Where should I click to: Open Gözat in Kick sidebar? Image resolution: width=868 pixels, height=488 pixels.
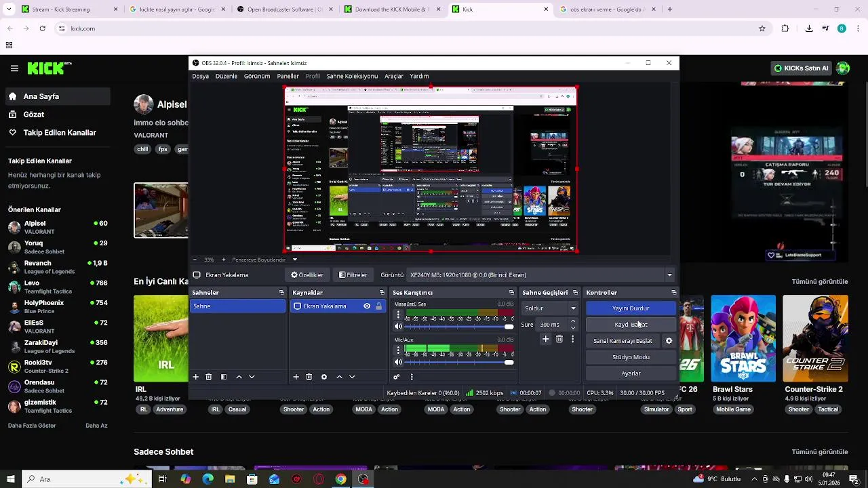[58, 115]
